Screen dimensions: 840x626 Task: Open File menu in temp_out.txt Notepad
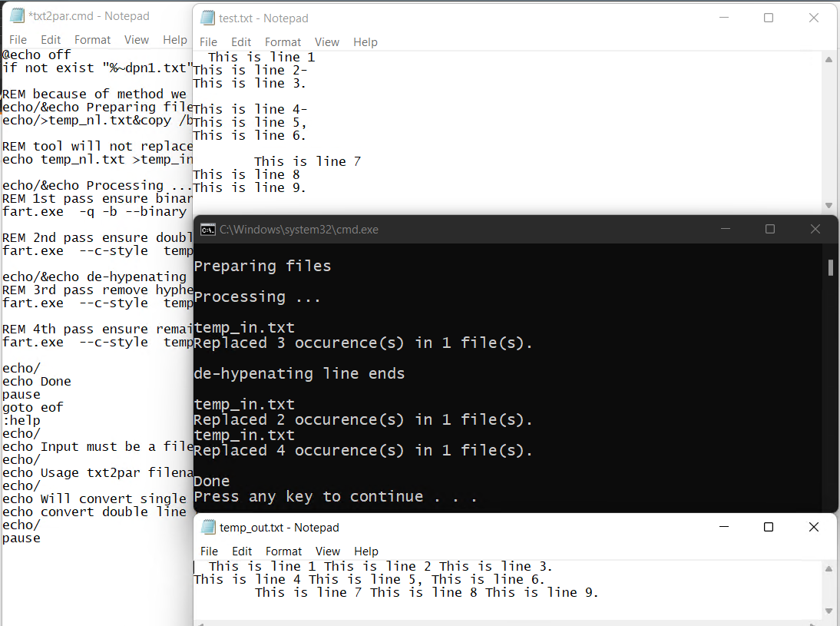tap(209, 551)
